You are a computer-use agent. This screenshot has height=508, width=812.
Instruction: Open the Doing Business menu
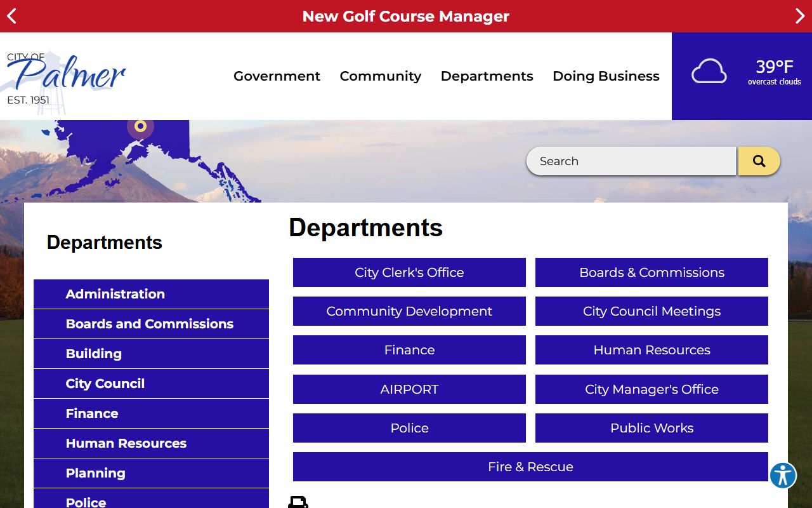pyautogui.click(x=606, y=76)
